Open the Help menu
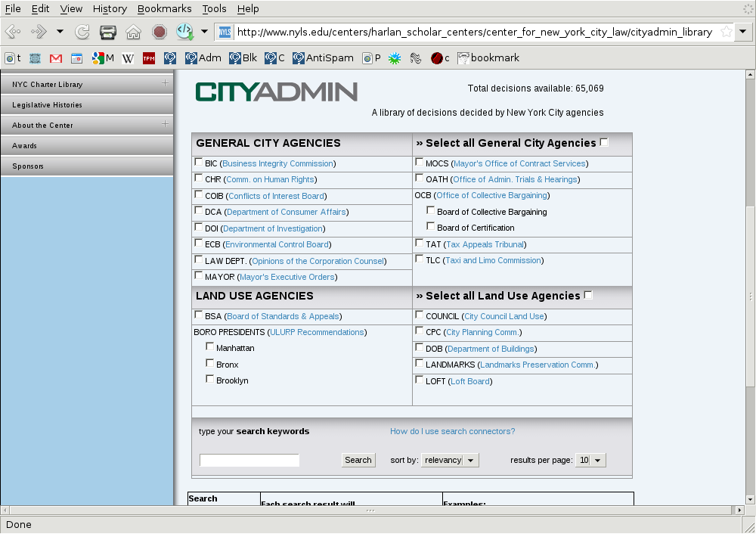The width and height of the screenshot is (756, 534). click(x=248, y=8)
